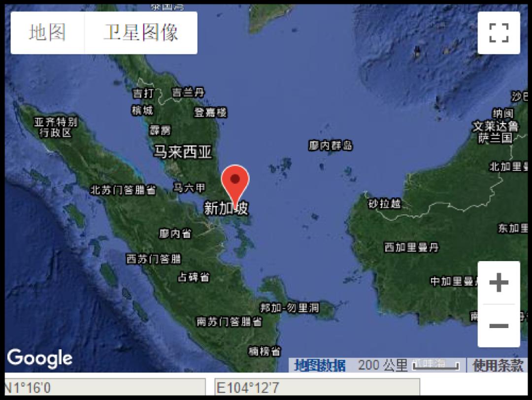The height and width of the screenshot is (400, 532).
Task: Toggle fullscreen map view
Action: (499, 33)
